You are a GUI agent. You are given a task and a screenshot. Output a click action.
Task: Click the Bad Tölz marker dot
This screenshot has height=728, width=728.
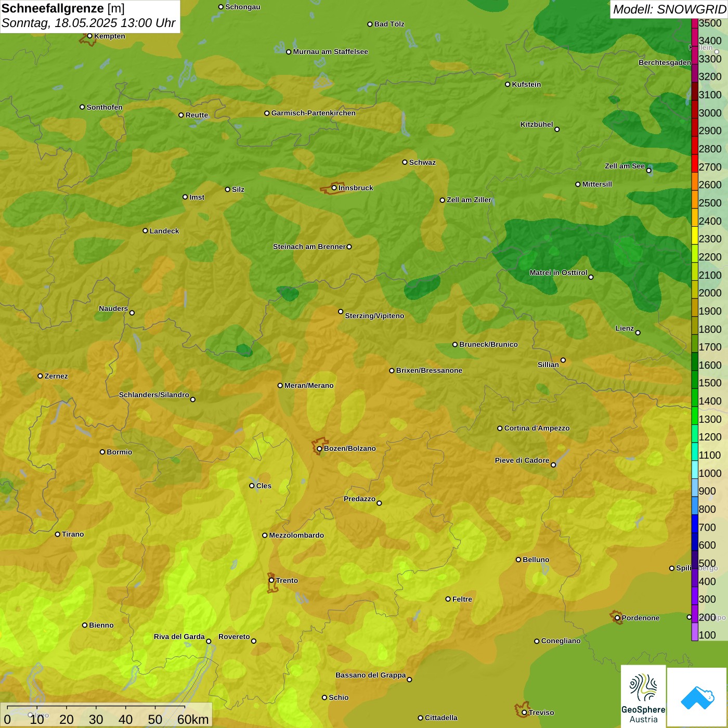coord(370,24)
